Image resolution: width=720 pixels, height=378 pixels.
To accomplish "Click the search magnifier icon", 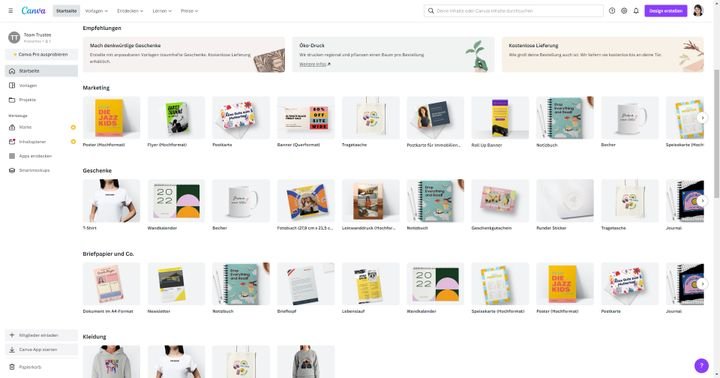I will [431, 11].
